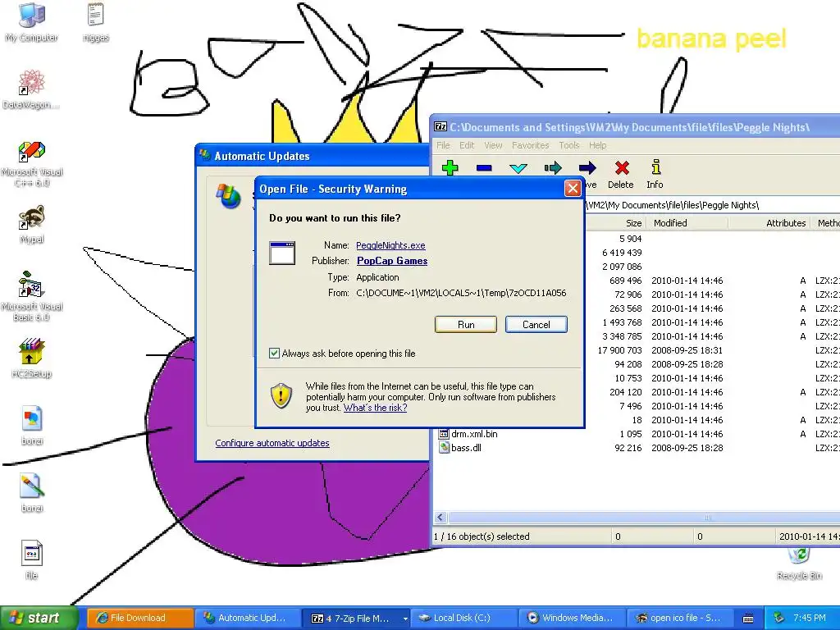Open the DataWagon desktop shortcut

coord(31,83)
